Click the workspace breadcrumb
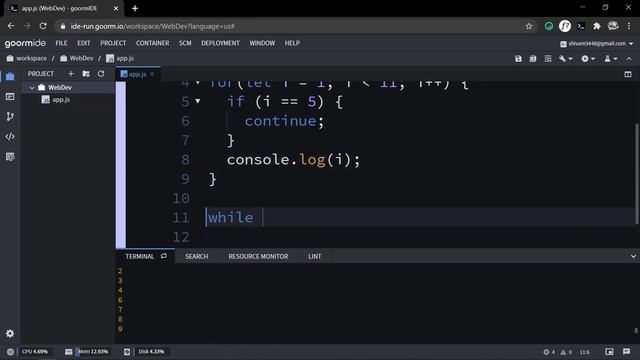Viewport: 640px width, 360px height. click(x=27, y=58)
